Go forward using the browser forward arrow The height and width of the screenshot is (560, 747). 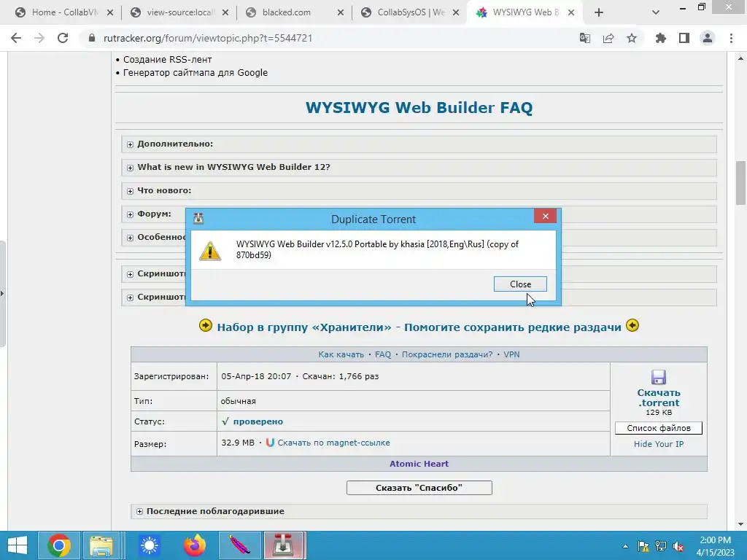point(39,38)
